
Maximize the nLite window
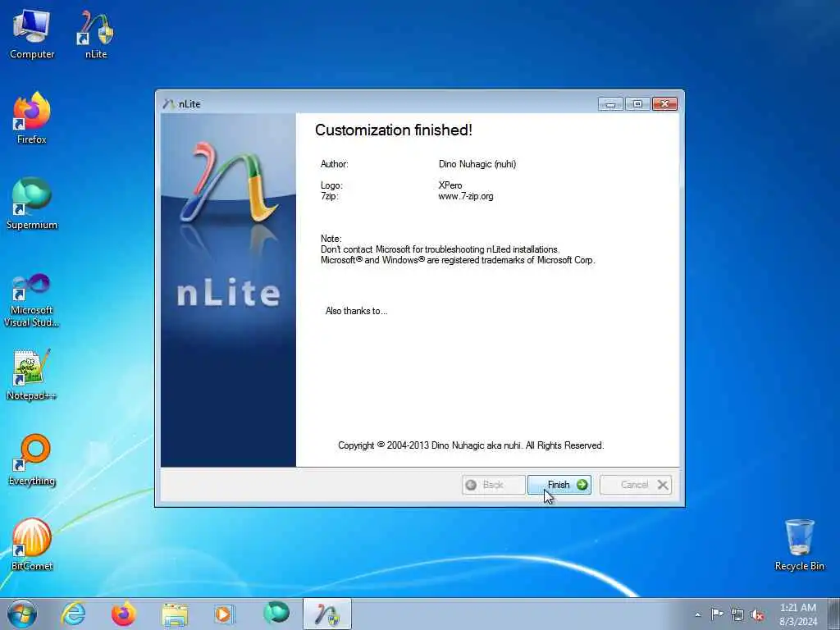click(x=637, y=104)
